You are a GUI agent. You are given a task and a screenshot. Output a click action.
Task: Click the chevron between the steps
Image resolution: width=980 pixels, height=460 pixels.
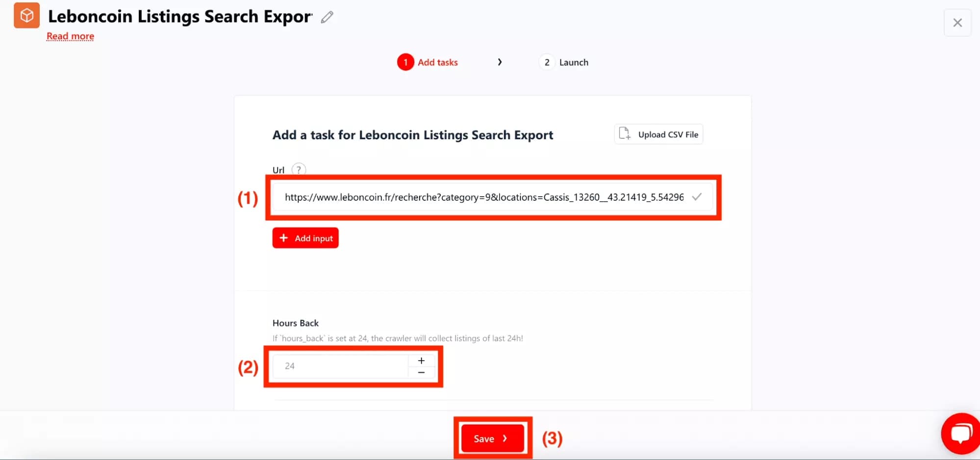pos(500,62)
